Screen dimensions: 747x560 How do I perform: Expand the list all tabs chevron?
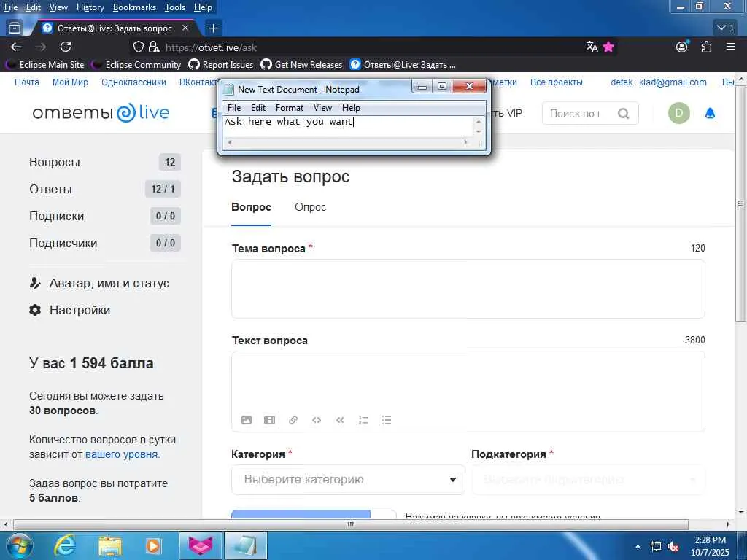[x=726, y=28]
